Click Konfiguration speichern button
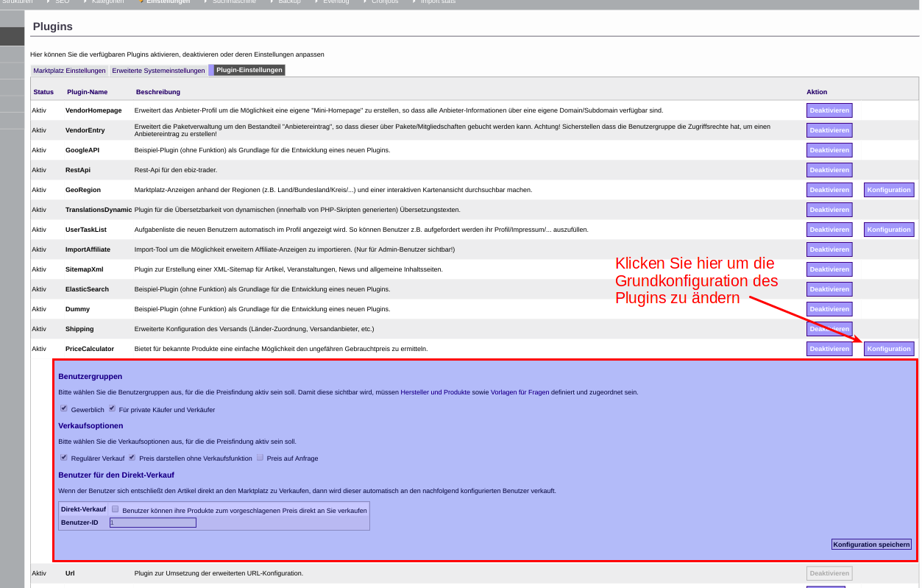Screen dimensions: 922x588 tap(871, 545)
